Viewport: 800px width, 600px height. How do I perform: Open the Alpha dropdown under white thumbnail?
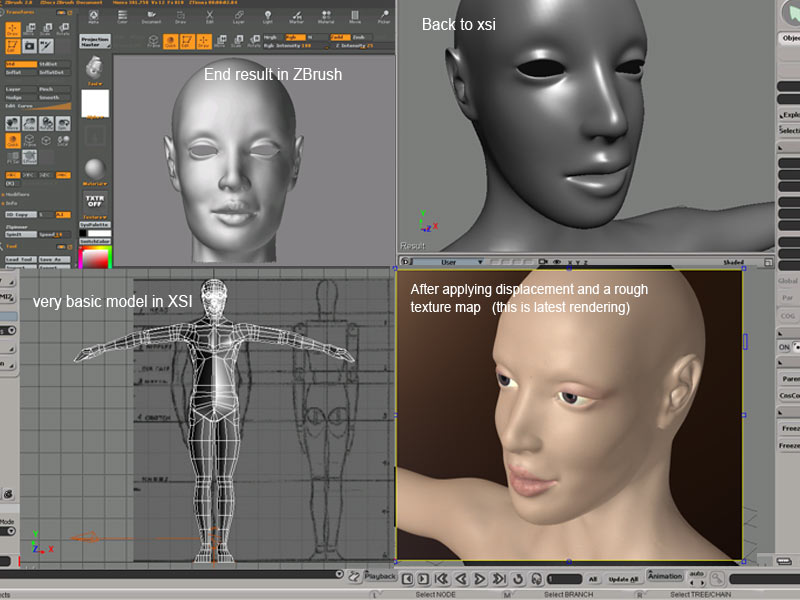point(95,117)
